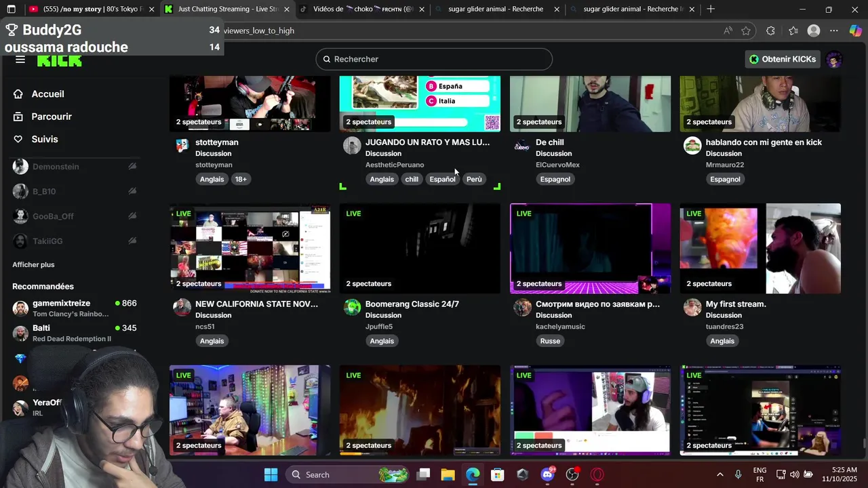Click the Perù tag under AestheticPeruano

474,180
